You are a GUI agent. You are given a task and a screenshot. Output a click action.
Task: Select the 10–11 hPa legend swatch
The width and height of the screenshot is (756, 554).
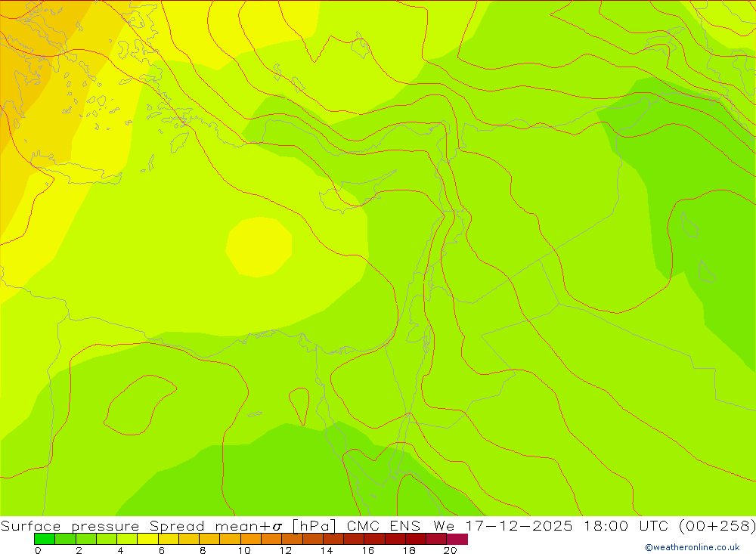point(251,539)
